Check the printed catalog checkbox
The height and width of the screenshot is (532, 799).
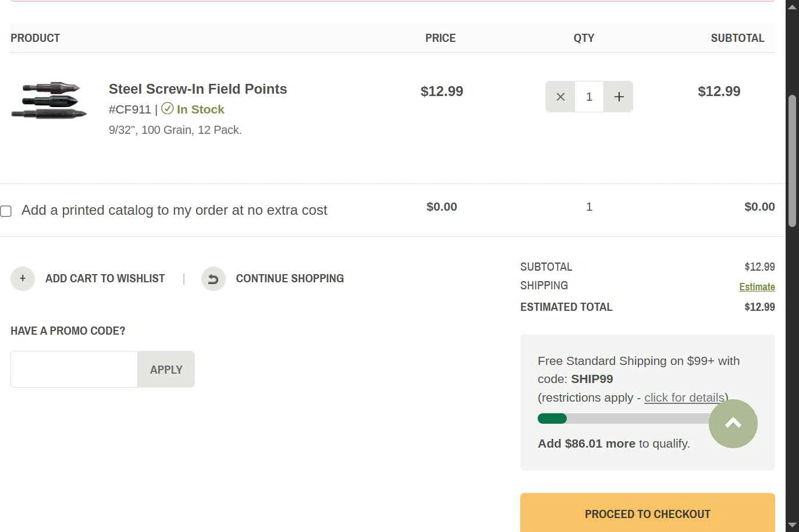click(x=6, y=211)
